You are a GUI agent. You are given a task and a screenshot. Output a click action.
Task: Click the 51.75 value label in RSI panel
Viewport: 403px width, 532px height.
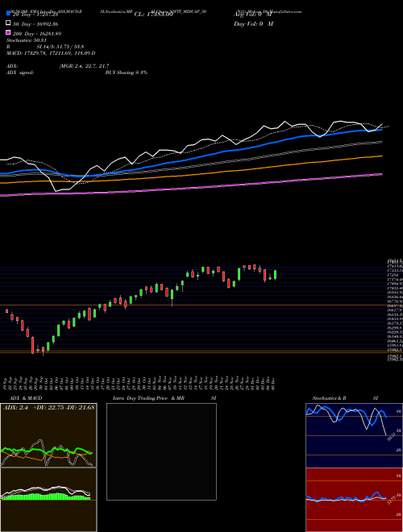pyautogui.click(x=391, y=501)
